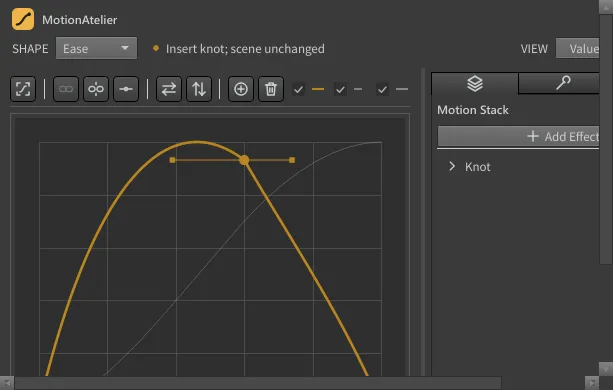
Task: Click the linked handles tool icon
Action: tap(66, 89)
